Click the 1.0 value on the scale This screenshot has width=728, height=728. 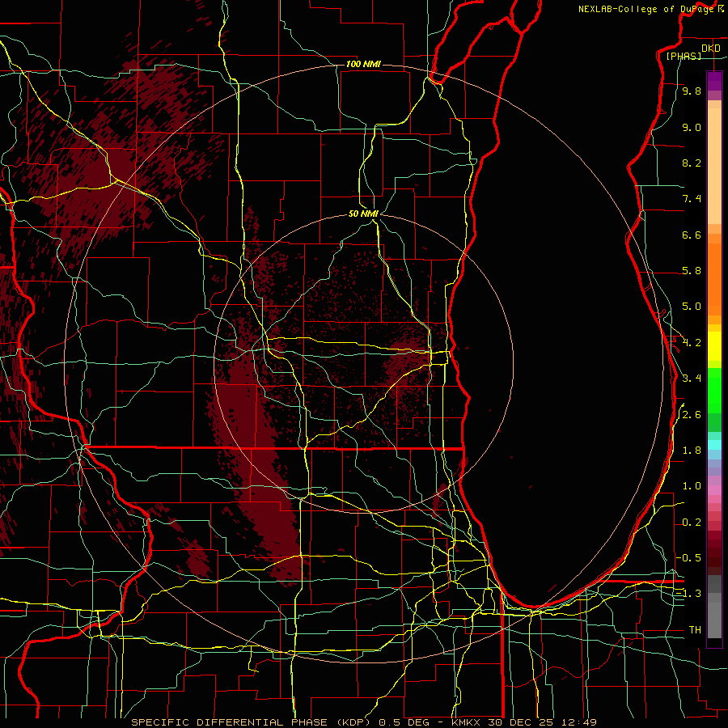tap(692, 486)
